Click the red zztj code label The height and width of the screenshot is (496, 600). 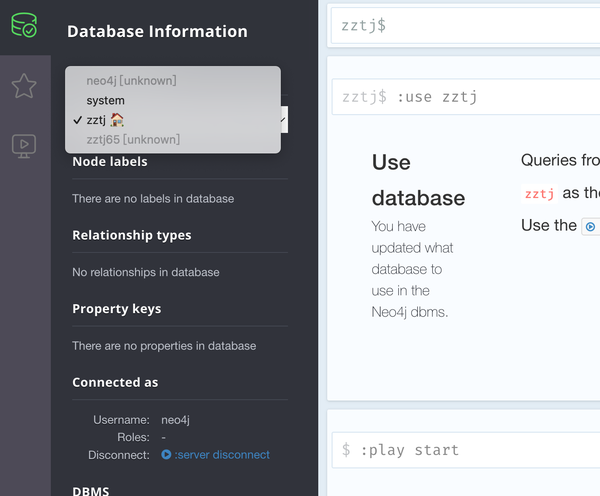click(x=539, y=193)
